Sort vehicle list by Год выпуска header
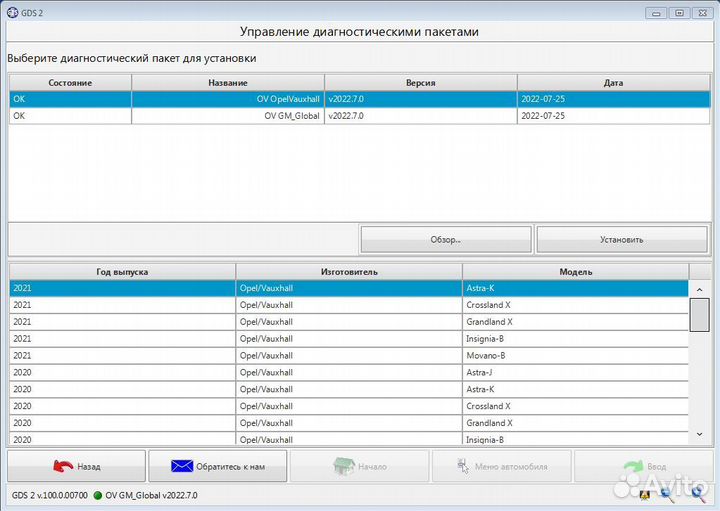Image resolution: width=720 pixels, height=511 pixels. (122, 271)
